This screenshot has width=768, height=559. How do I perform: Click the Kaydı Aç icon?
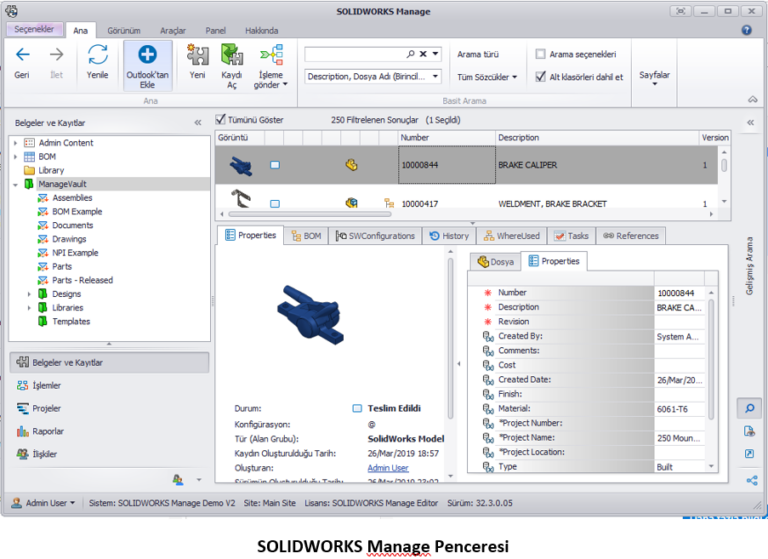point(232,55)
